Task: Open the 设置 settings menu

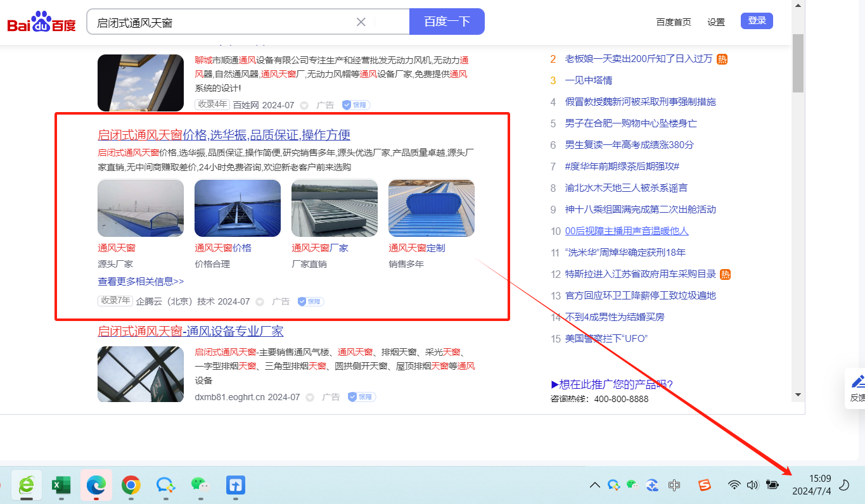Action: [x=716, y=22]
